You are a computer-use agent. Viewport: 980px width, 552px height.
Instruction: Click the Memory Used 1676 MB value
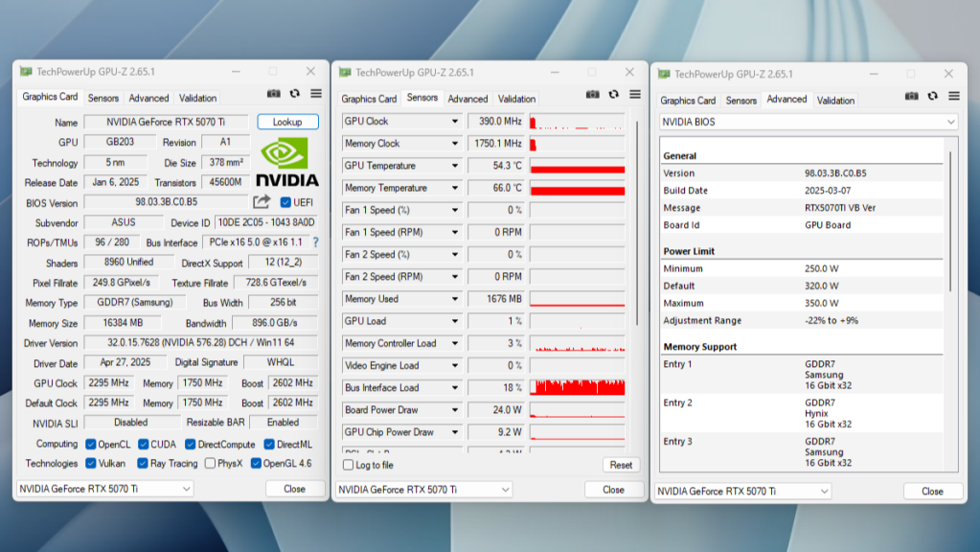point(495,299)
